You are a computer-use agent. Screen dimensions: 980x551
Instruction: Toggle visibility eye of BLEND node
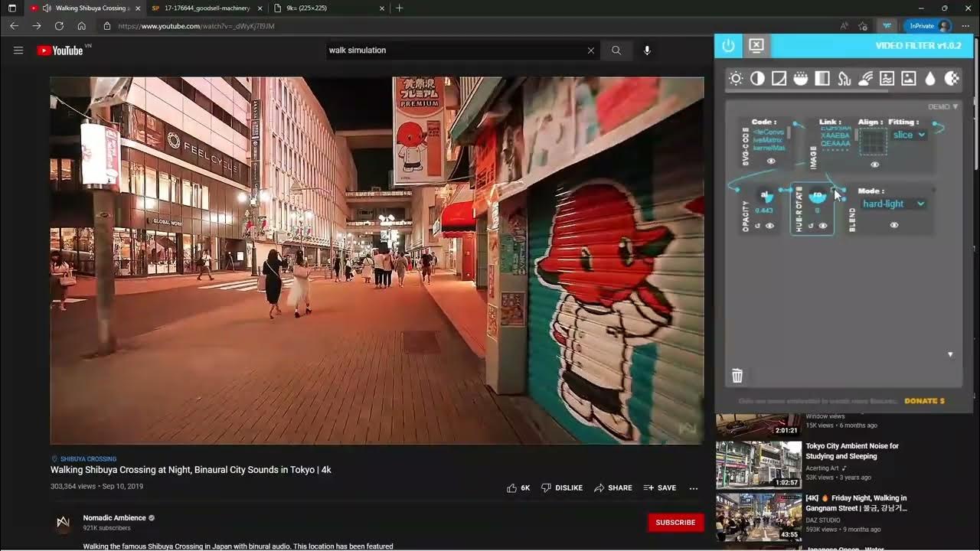coord(894,225)
